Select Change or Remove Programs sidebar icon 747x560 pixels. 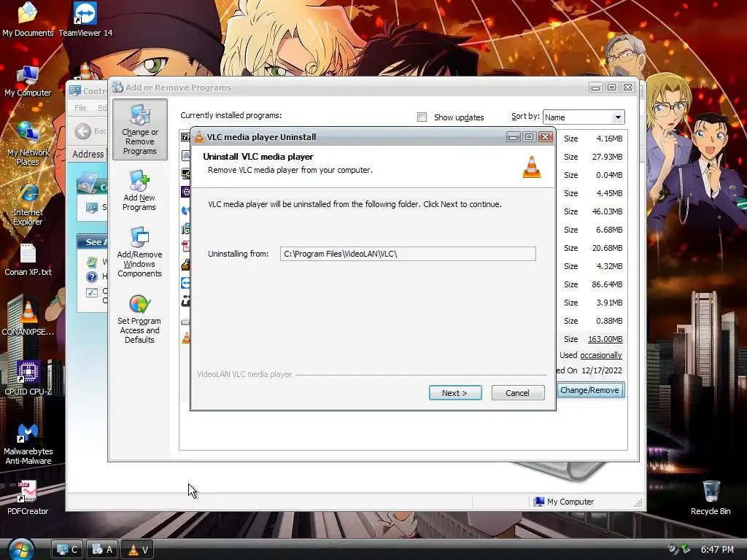tap(139, 130)
